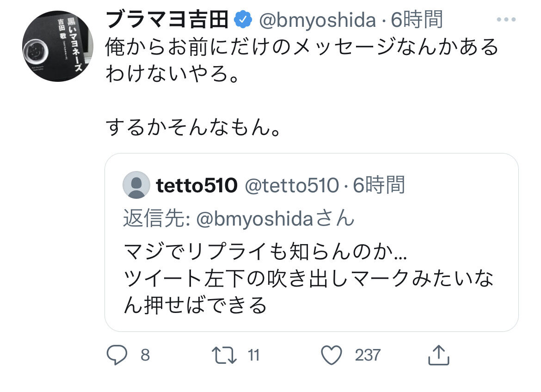Click the ブラマヨ吉田 display name
541x392 pixels.
168,19
